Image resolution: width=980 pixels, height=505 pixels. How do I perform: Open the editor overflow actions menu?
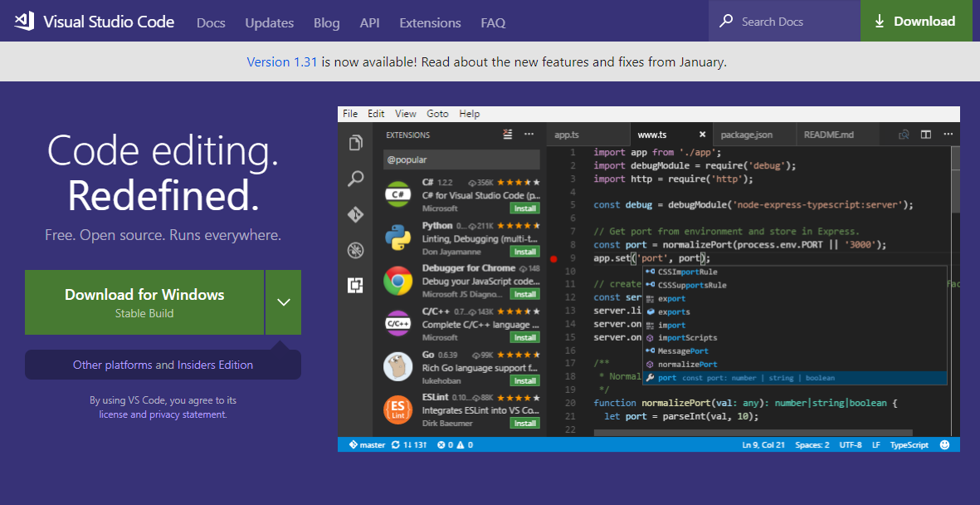(x=948, y=134)
